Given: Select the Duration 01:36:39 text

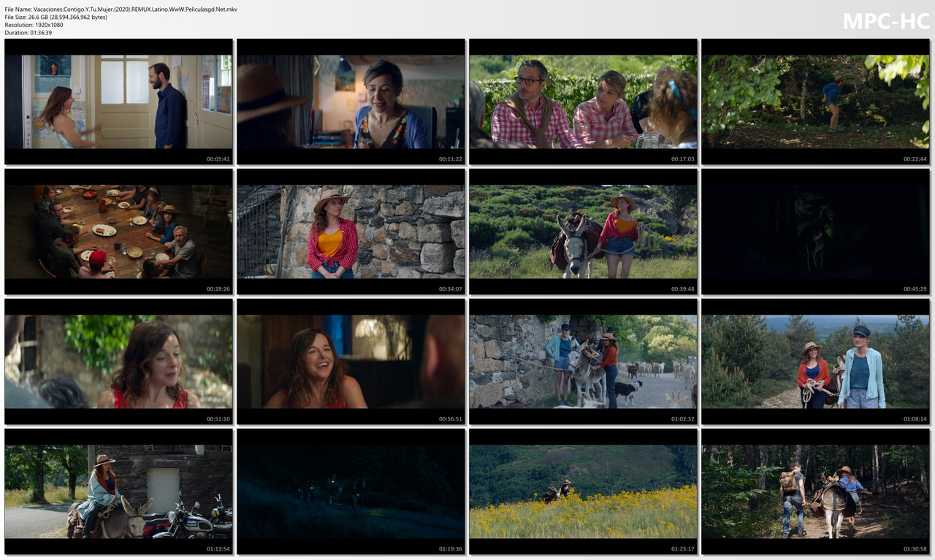Looking at the screenshot, I should click(x=29, y=33).
